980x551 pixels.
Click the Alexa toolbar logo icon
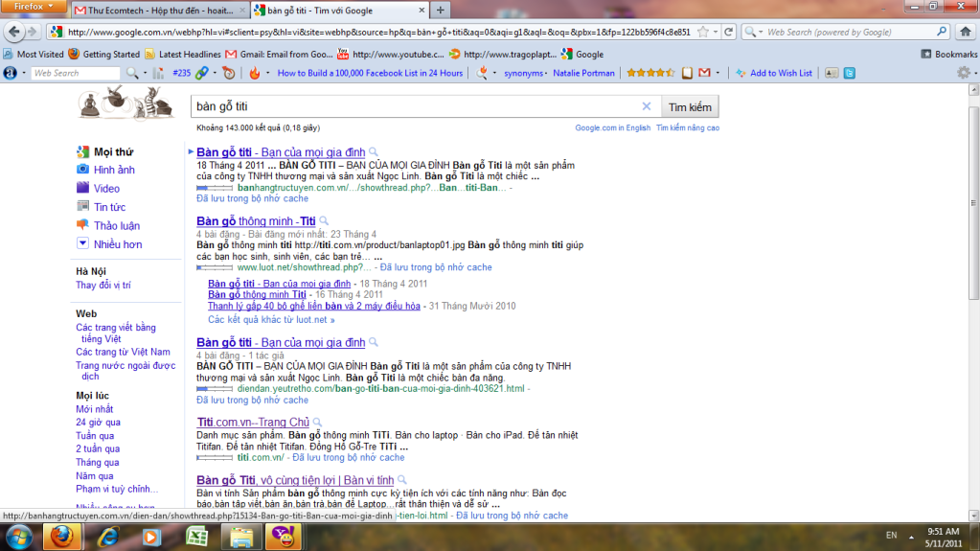click(10, 73)
